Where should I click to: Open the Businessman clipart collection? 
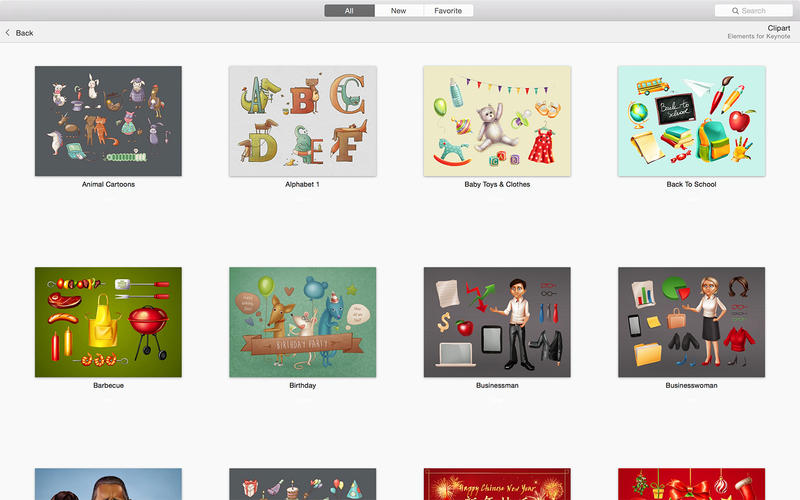pyautogui.click(x=497, y=322)
